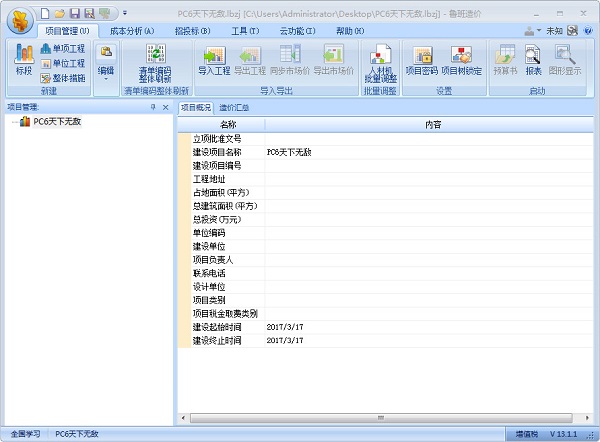Click 清单编码整体刷新 icon
The image size is (600, 442).
155,63
